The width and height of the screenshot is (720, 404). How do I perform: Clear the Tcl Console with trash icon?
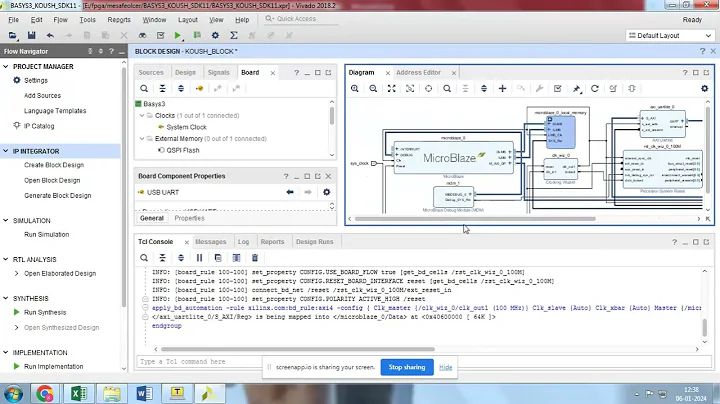(255, 258)
